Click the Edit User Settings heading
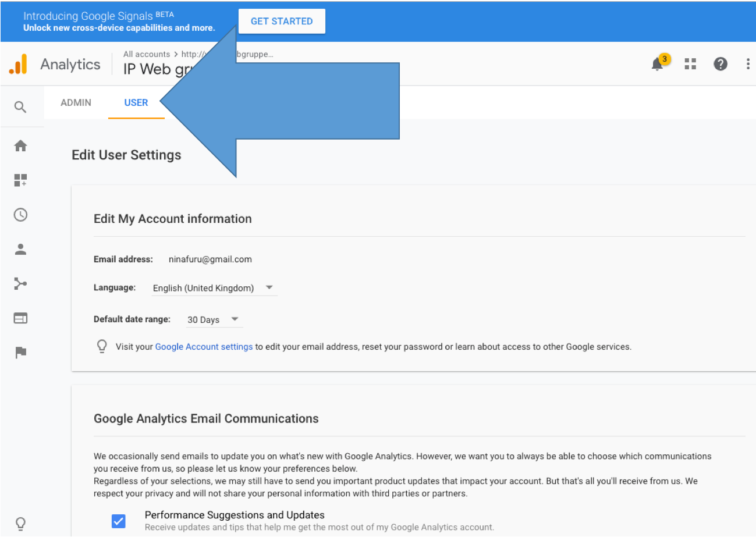This screenshot has width=756, height=537. point(126,155)
